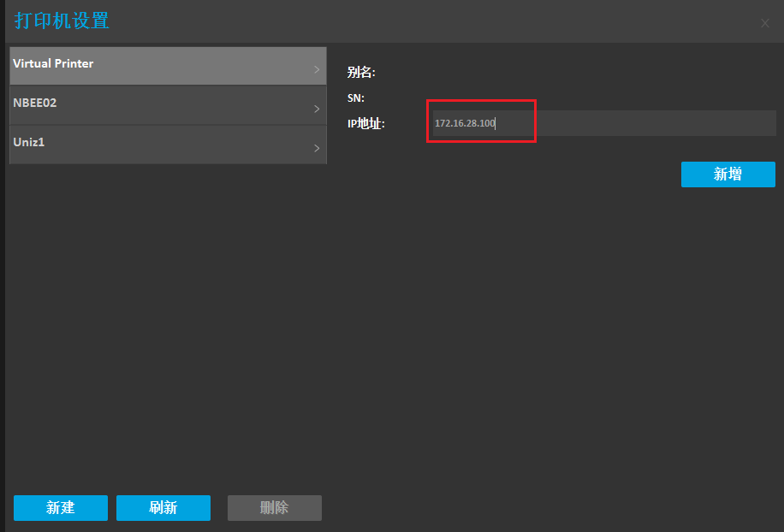The image size is (784, 532).
Task: Select the NBEE02 printer entry
Action: tap(168, 105)
